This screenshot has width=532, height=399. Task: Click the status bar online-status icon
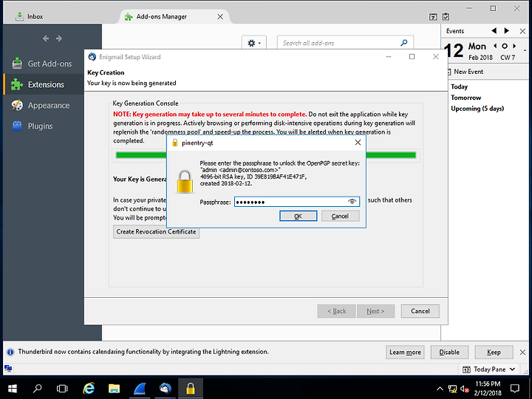[x=8, y=369]
